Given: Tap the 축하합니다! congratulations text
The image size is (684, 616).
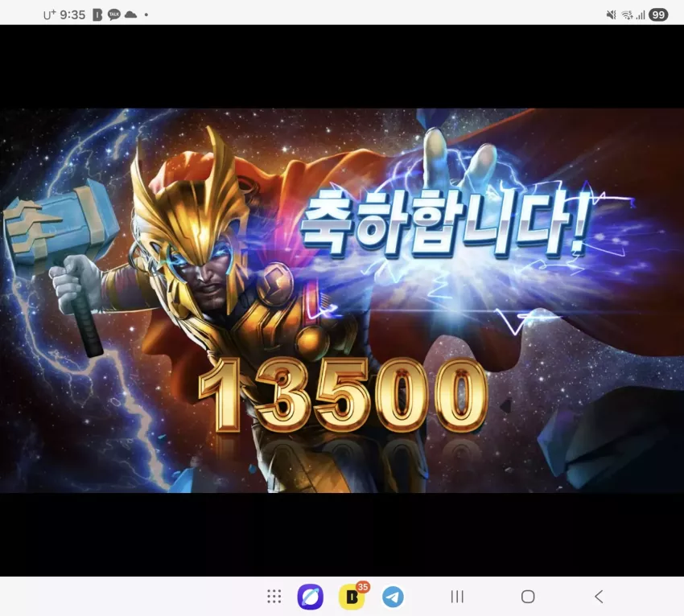Looking at the screenshot, I should [446, 224].
